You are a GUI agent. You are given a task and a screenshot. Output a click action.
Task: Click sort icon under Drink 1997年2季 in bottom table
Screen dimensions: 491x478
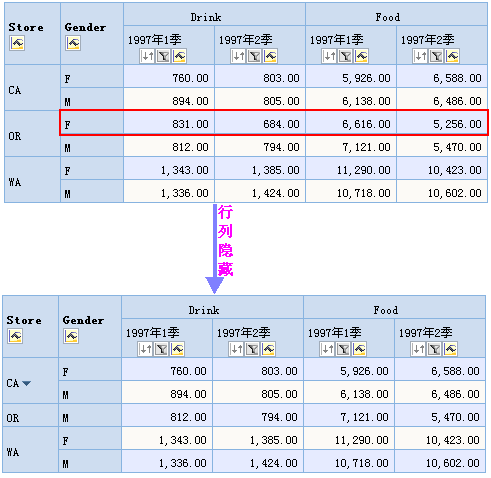pos(236,349)
